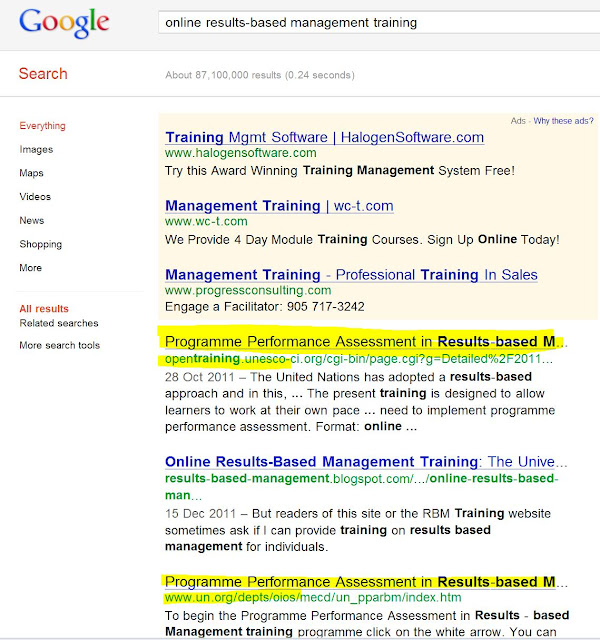Click the www.un.org/depts/oios URL text
This screenshot has width=600, height=640.
[313, 598]
